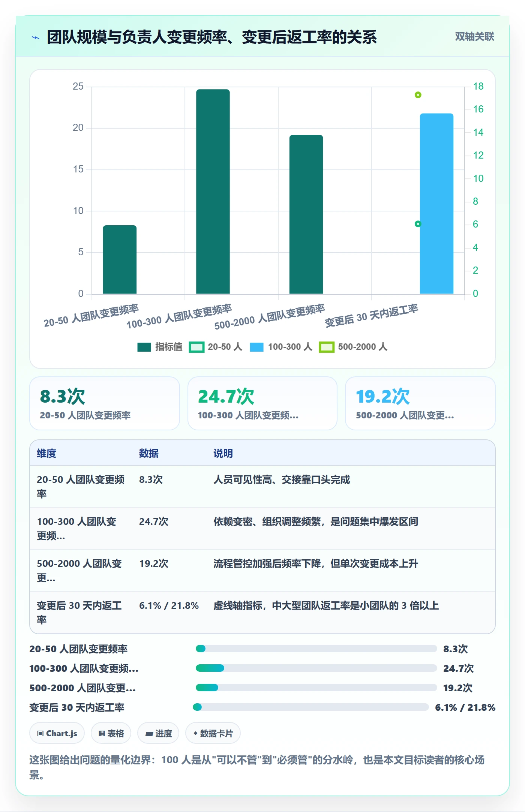Select the table cell 24.7次
525x812 pixels.
[154, 521]
